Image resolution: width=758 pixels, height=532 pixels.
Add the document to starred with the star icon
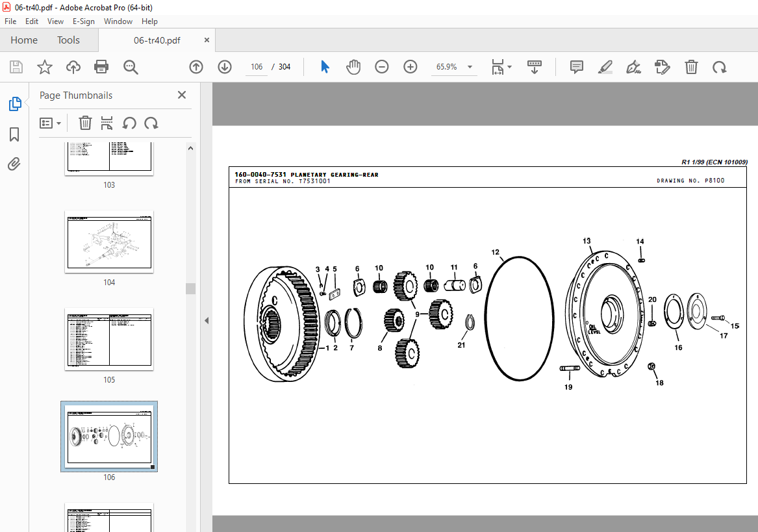point(44,67)
